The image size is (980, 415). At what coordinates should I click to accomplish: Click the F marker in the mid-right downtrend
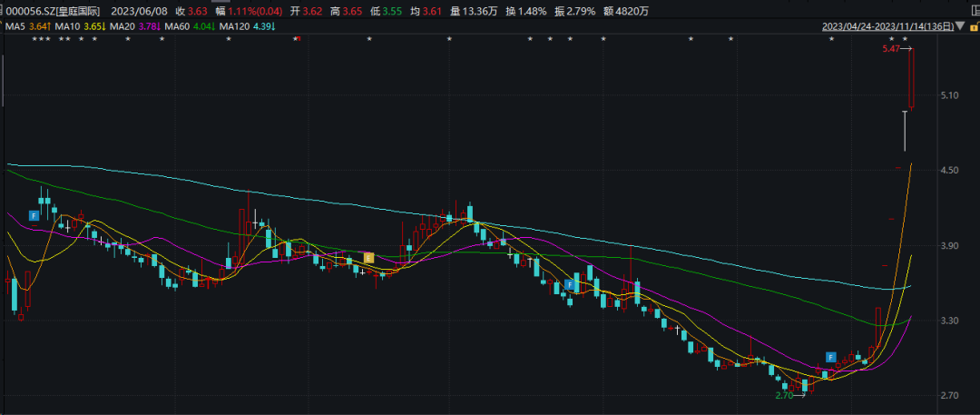(569, 285)
